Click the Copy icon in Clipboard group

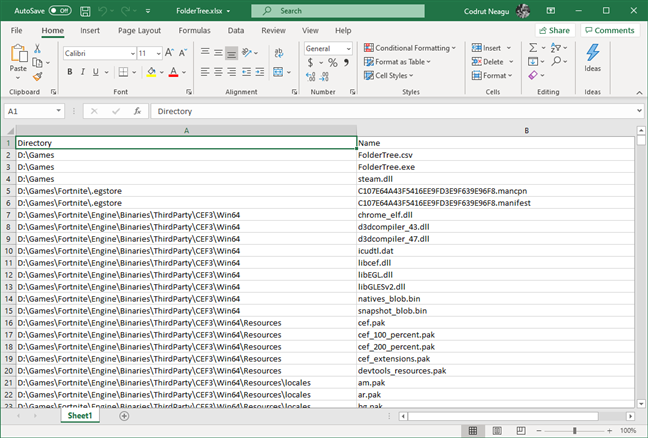(x=37, y=62)
